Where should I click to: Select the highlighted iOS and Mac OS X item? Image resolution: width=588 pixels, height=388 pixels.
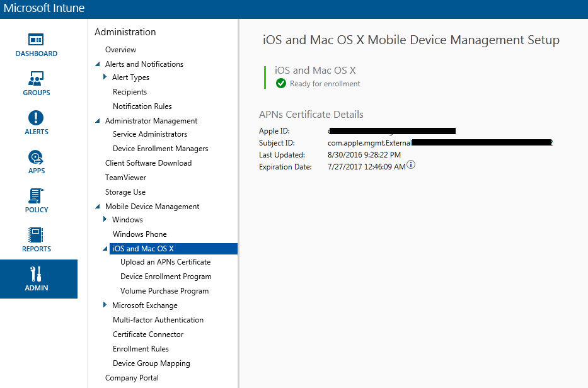pyautogui.click(x=173, y=249)
